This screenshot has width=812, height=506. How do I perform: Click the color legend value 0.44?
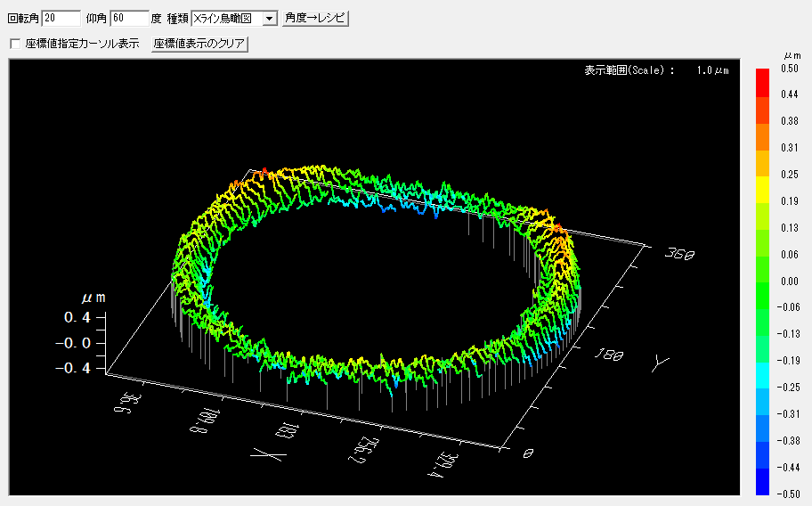789,94
